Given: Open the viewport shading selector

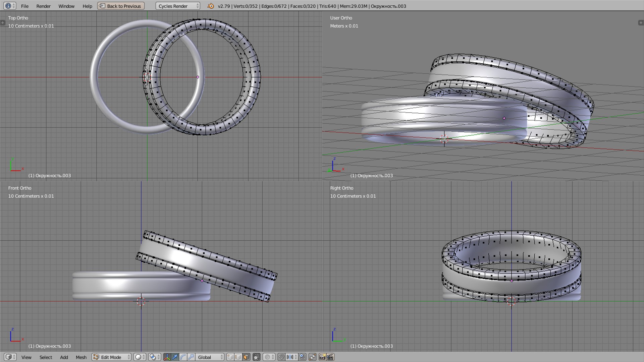Looking at the screenshot, I should [140, 357].
